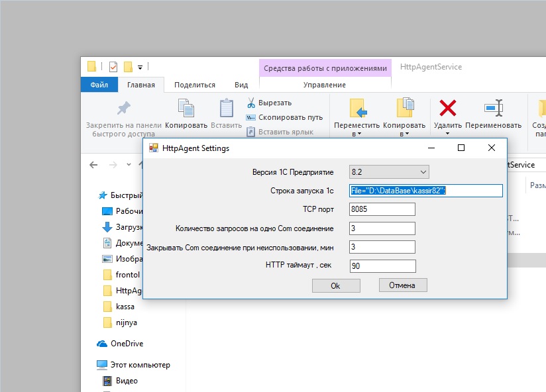Click the Rename (Переименовать) icon
Screen dimensions: 546x392
493,108
